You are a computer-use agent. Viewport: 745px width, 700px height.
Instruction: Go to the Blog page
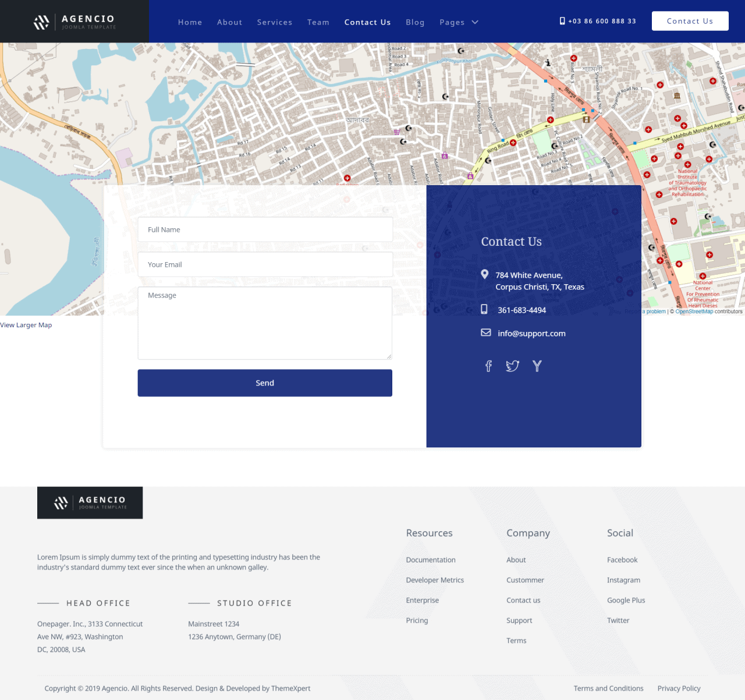click(415, 22)
